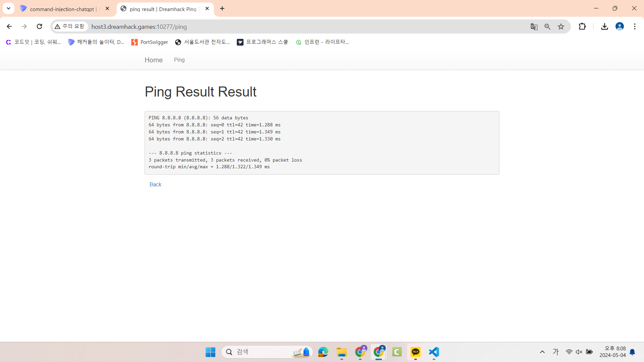The height and width of the screenshot is (362, 644).
Task: Open the Google Translate page icon
Action: click(x=534, y=26)
